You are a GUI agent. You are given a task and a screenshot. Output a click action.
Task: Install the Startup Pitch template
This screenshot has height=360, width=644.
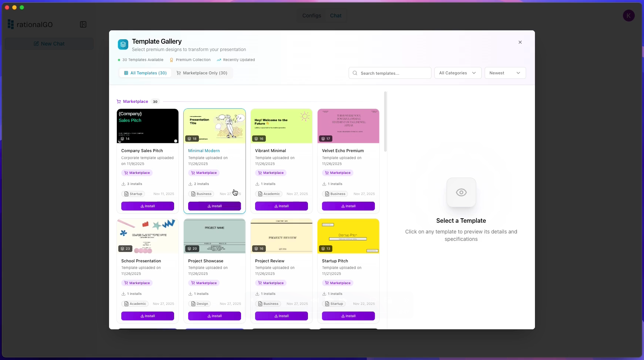[348, 316]
